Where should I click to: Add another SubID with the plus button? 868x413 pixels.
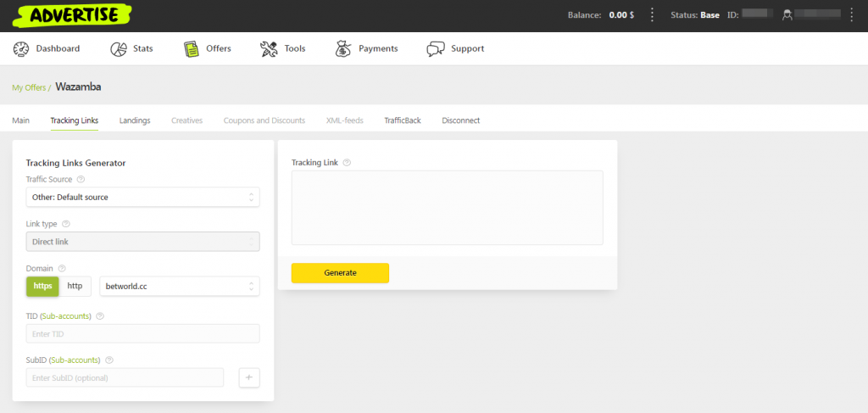point(249,377)
